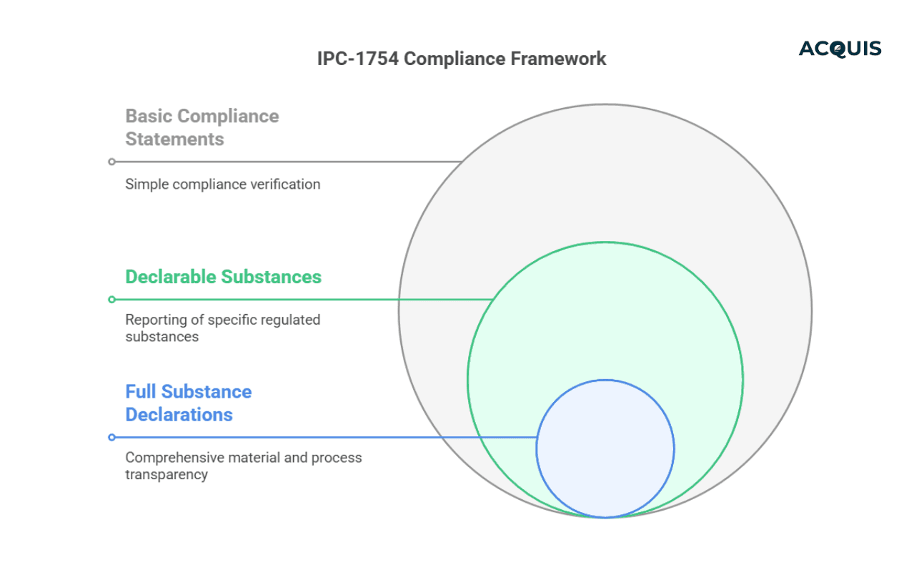The width and height of the screenshot is (924, 565).
Task: Select the circle endpoint of the green connector line
Action: coord(111,298)
